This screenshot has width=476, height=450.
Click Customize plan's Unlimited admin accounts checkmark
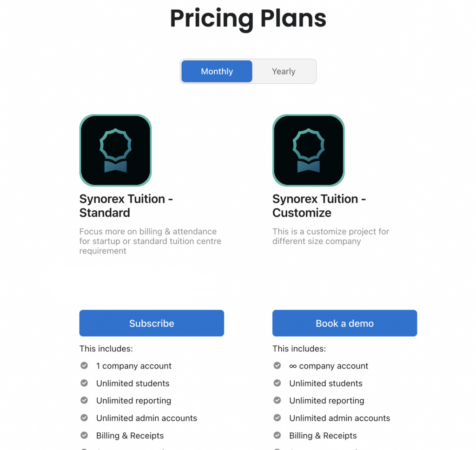[277, 418]
